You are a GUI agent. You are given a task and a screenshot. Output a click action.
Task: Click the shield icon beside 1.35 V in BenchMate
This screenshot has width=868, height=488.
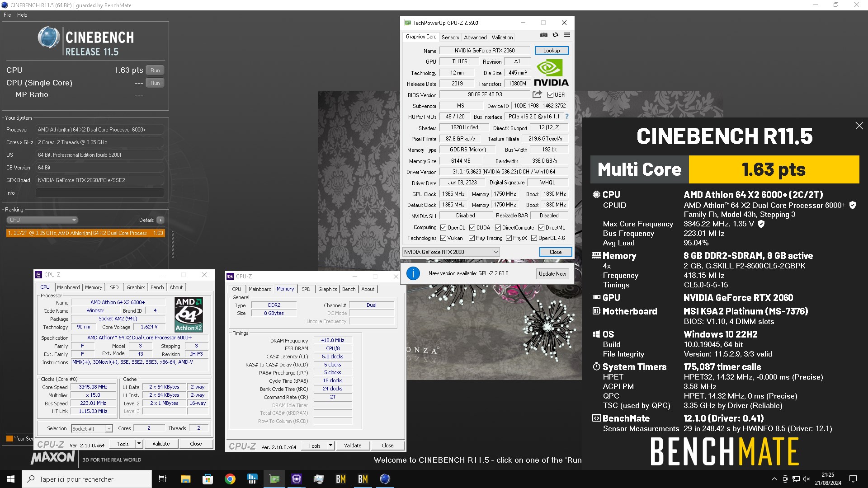pos(761,224)
